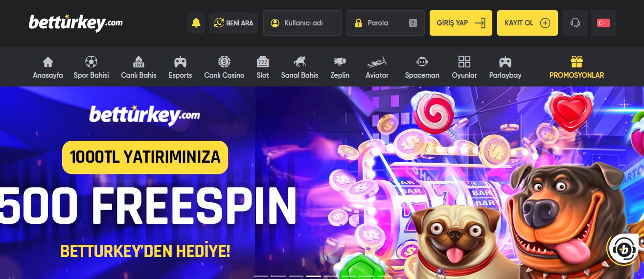Open the Oyunlar games menu item
Screen dimensions: 644x279
(464, 67)
